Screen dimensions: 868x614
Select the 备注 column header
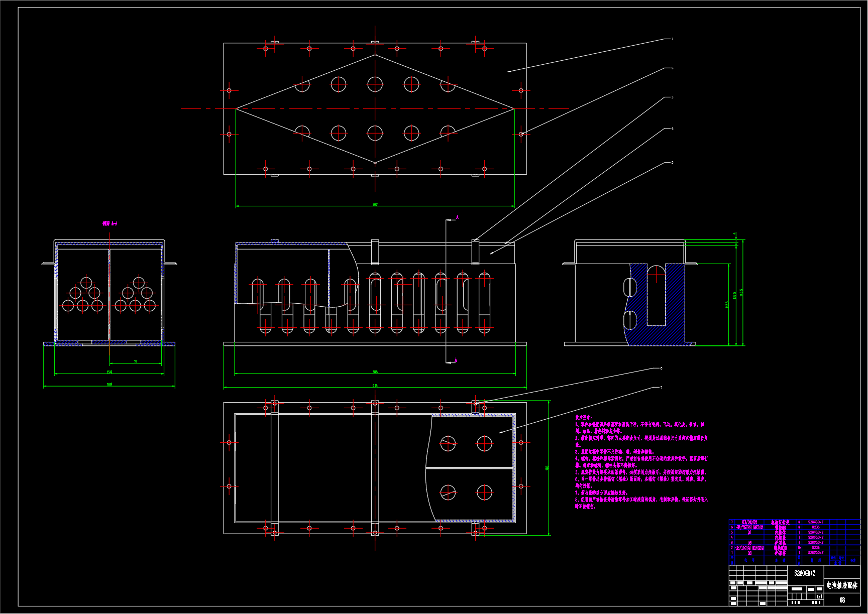coord(852,560)
